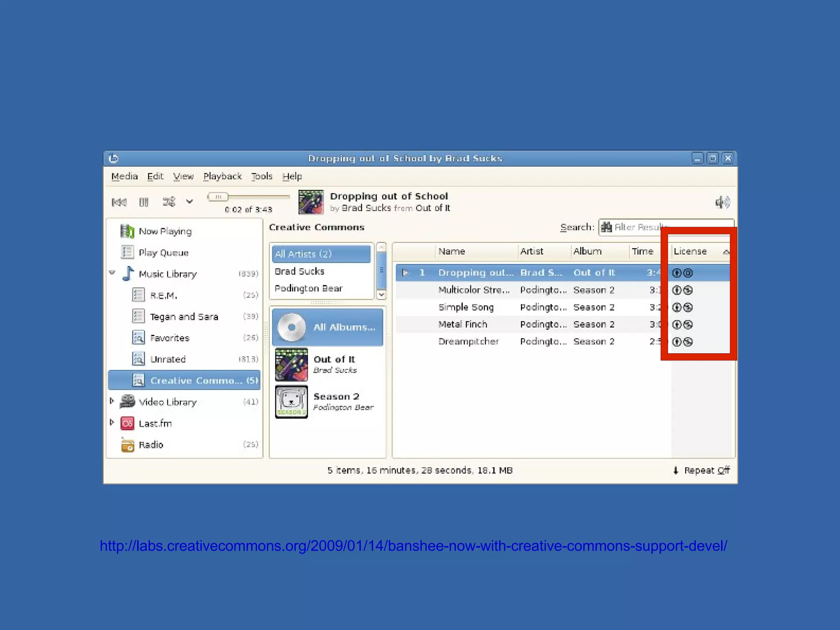Image resolution: width=840 pixels, height=630 pixels.
Task: Click the volume speaker icon
Action: tap(722, 202)
